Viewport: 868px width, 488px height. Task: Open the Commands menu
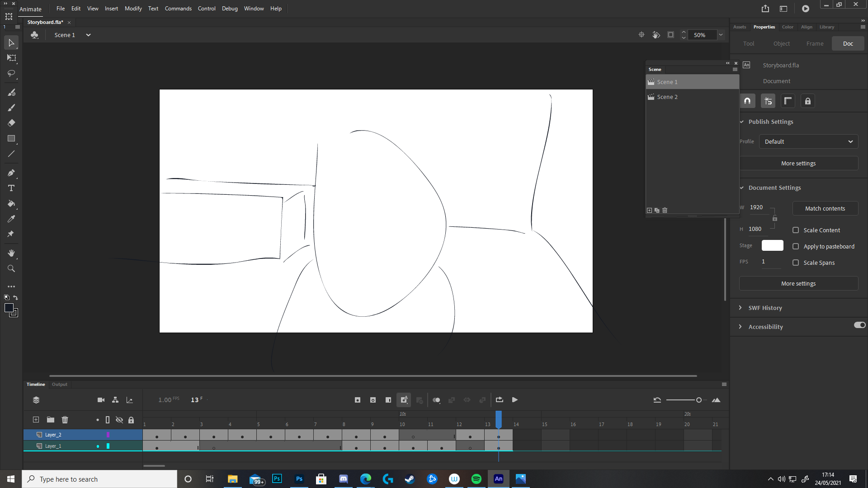tap(178, 9)
